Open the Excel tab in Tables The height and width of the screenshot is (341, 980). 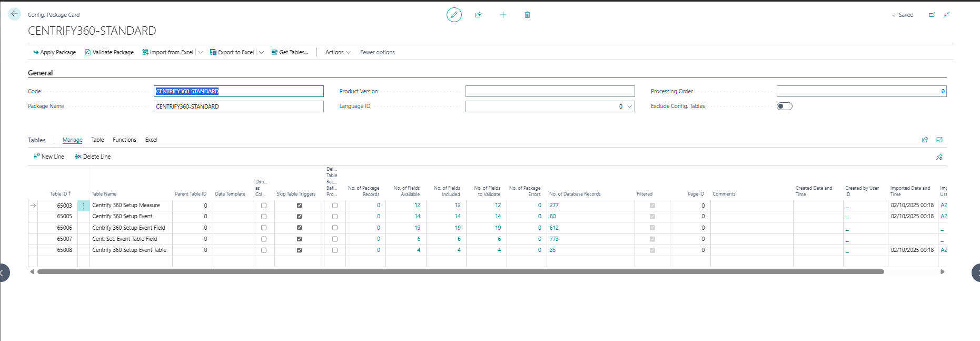[x=151, y=140]
